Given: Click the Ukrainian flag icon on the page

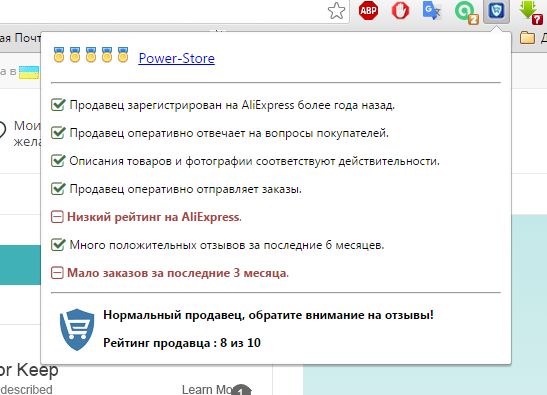Looking at the screenshot, I should click(x=29, y=72).
